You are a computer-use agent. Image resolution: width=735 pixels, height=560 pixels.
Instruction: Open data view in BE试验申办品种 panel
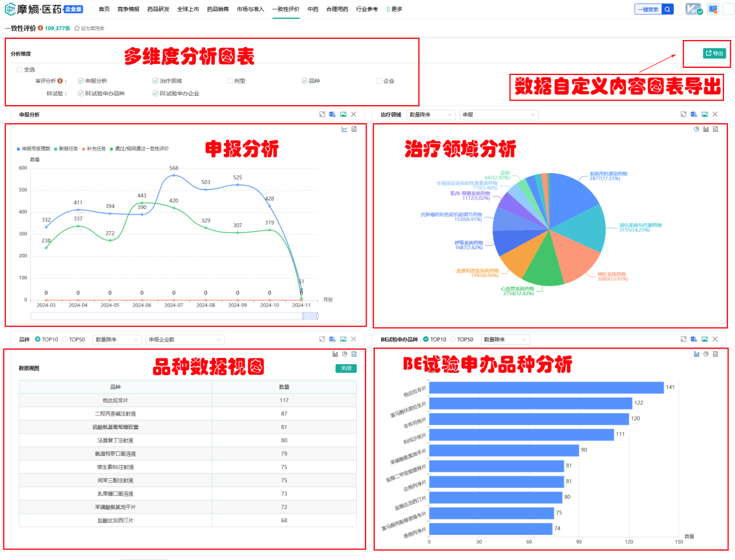[x=715, y=354]
